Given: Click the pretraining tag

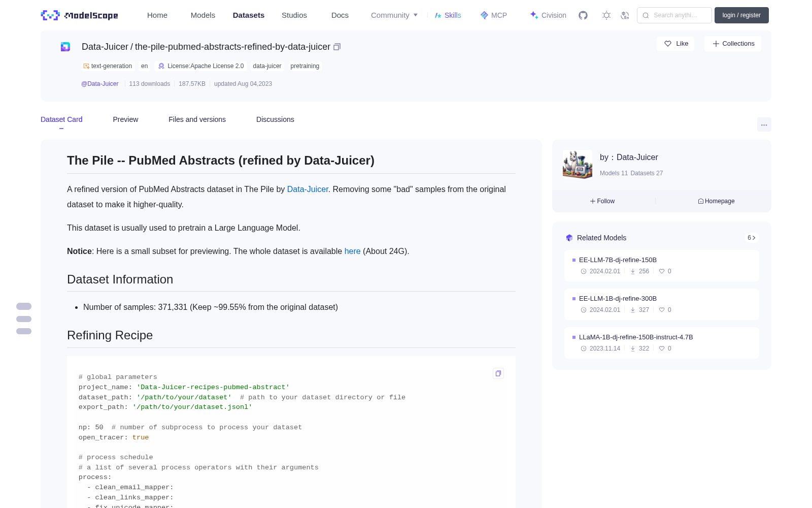Looking at the screenshot, I should (305, 66).
